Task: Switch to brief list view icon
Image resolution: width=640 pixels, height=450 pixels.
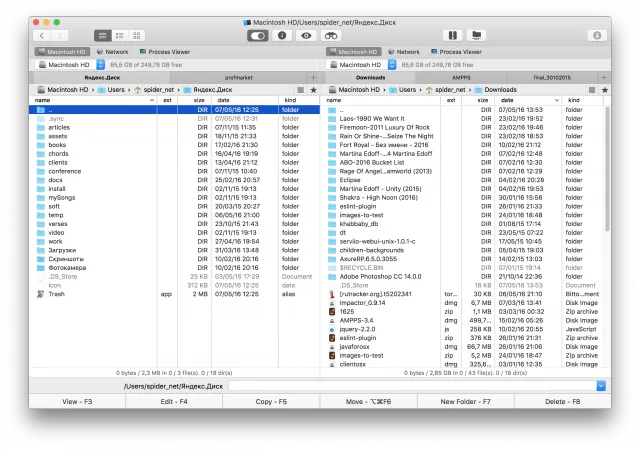Action: point(120,36)
